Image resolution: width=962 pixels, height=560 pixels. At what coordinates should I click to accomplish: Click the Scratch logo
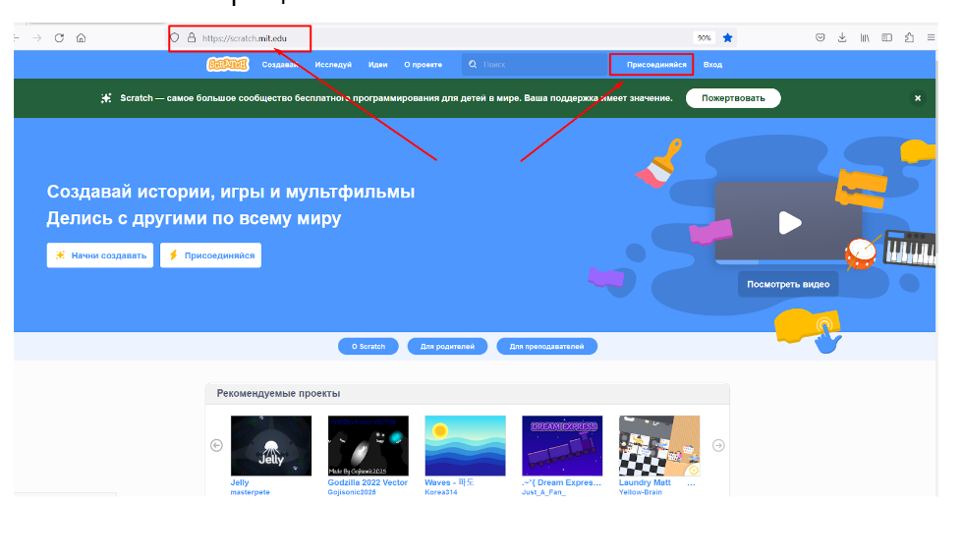pos(228,64)
